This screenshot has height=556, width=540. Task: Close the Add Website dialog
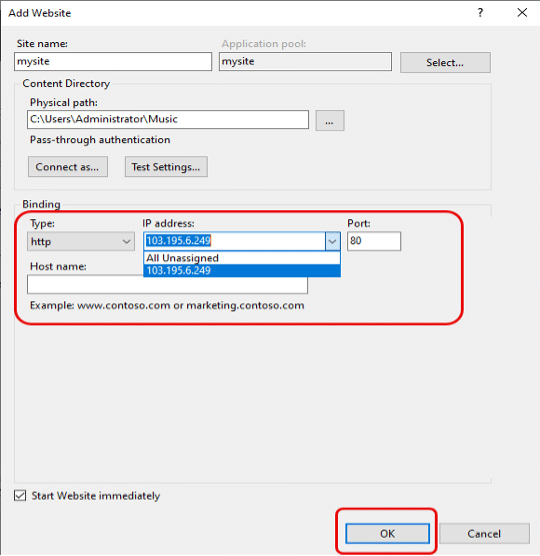[522, 13]
